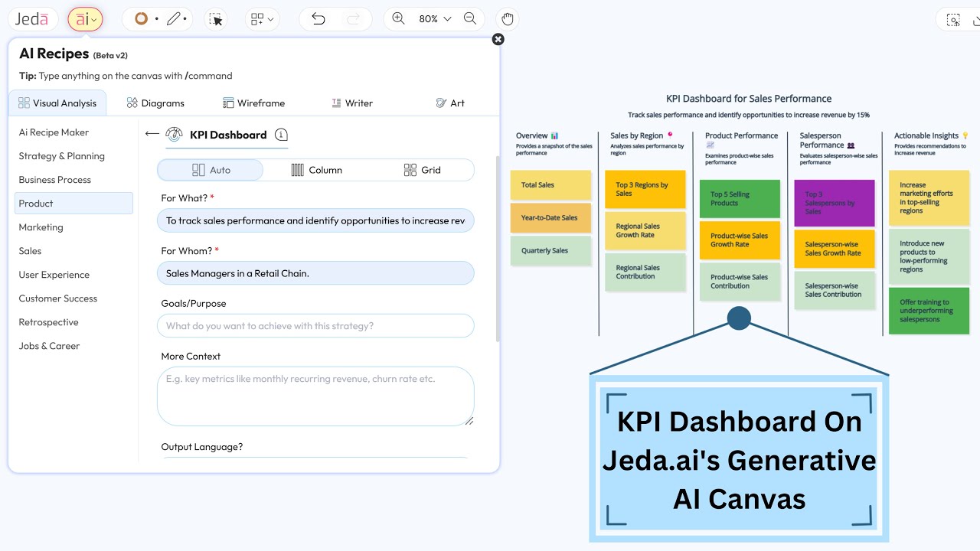This screenshot has height=551, width=980.
Task: Select Regional Sales Contribution note
Action: click(x=645, y=272)
